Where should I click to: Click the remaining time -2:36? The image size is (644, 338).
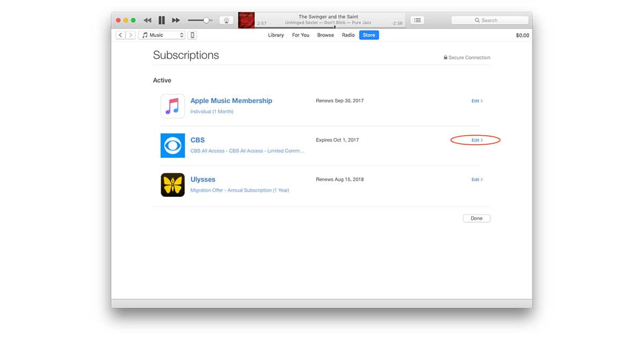point(397,24)
